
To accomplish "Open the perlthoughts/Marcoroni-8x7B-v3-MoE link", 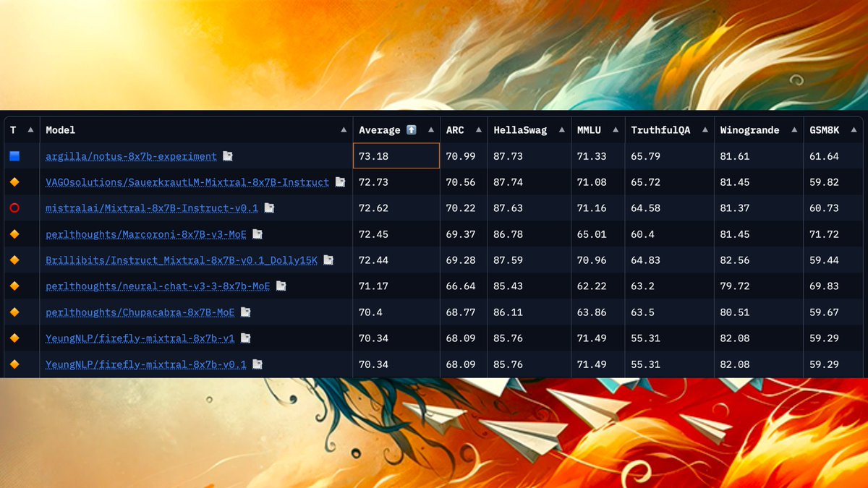I will click(146, 234).
